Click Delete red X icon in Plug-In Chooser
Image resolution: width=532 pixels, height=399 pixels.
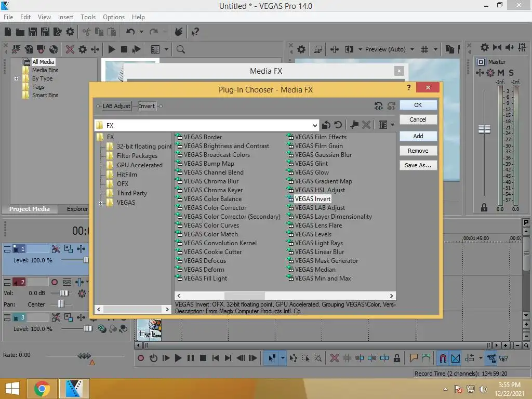[x=366, y=125]
